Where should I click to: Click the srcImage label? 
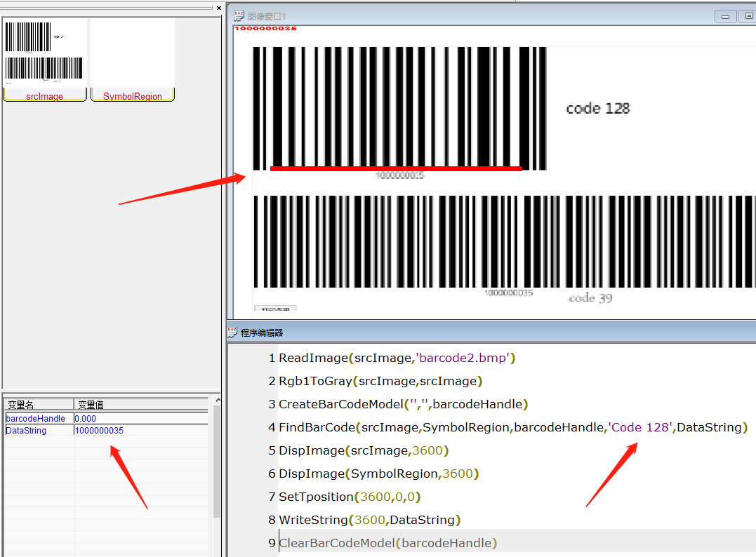[44, 96]
